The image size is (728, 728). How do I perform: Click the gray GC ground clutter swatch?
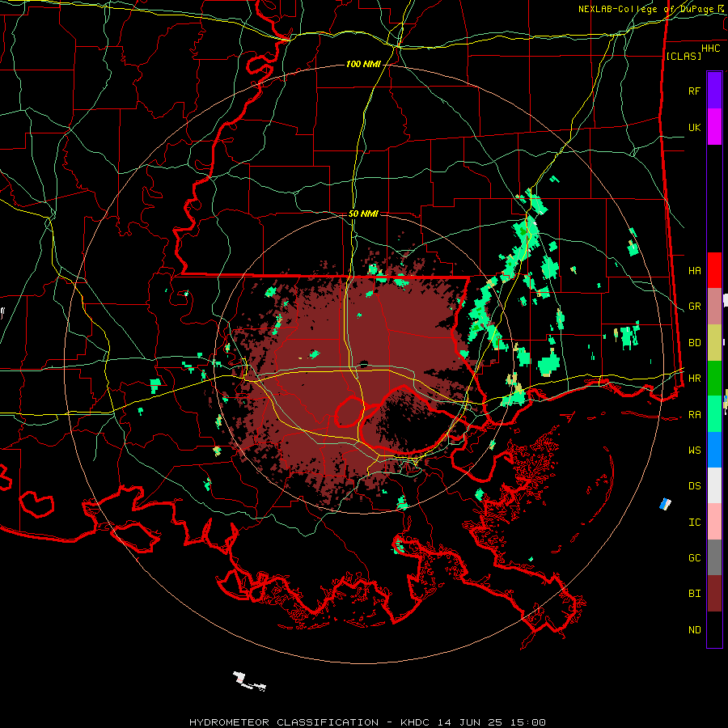click(714, 557)
